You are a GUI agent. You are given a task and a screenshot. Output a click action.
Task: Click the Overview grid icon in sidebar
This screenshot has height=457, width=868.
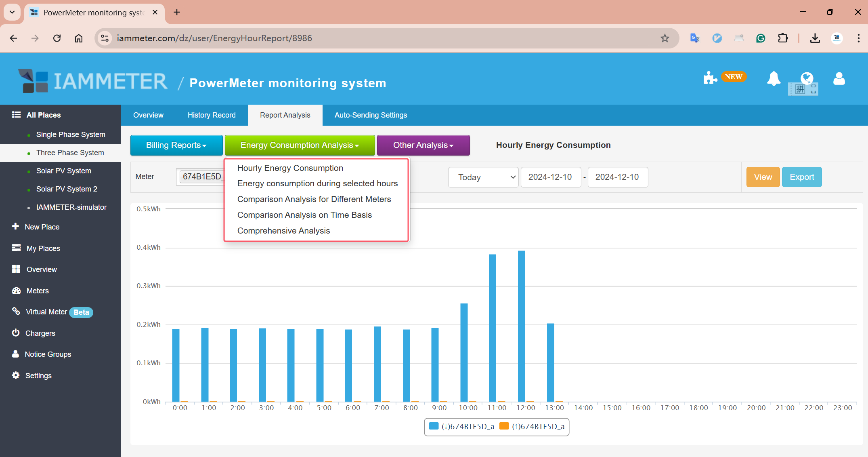tap(16, 269)
